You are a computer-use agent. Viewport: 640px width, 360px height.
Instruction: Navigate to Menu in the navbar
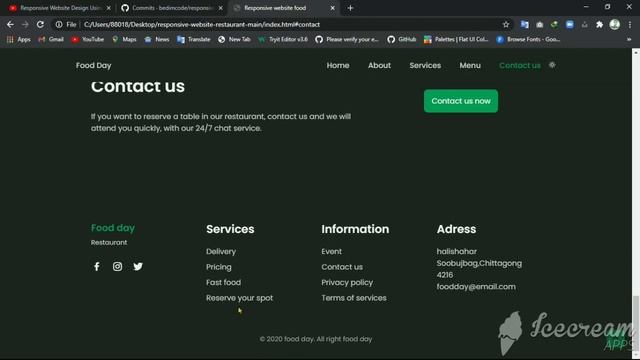470,65
